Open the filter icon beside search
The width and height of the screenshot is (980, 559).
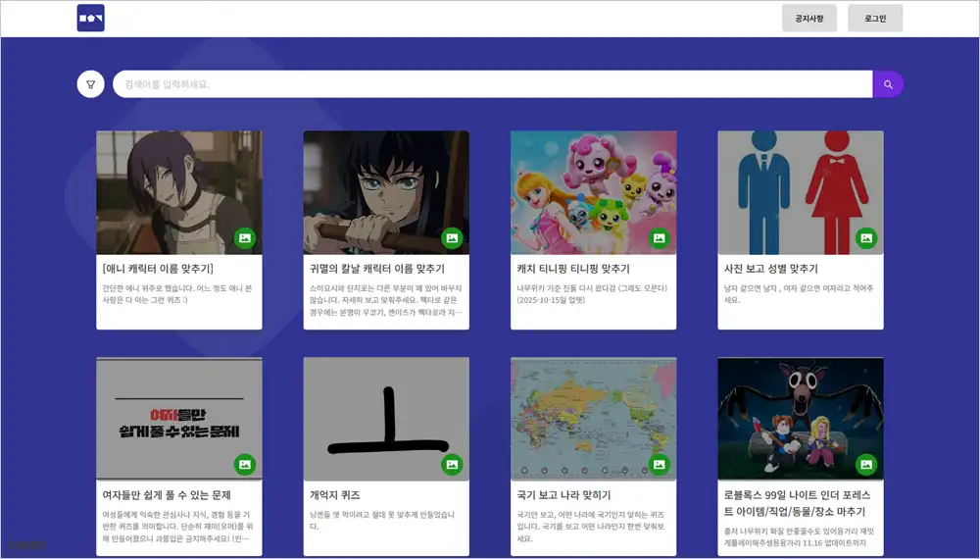click(x=90, y=84)
